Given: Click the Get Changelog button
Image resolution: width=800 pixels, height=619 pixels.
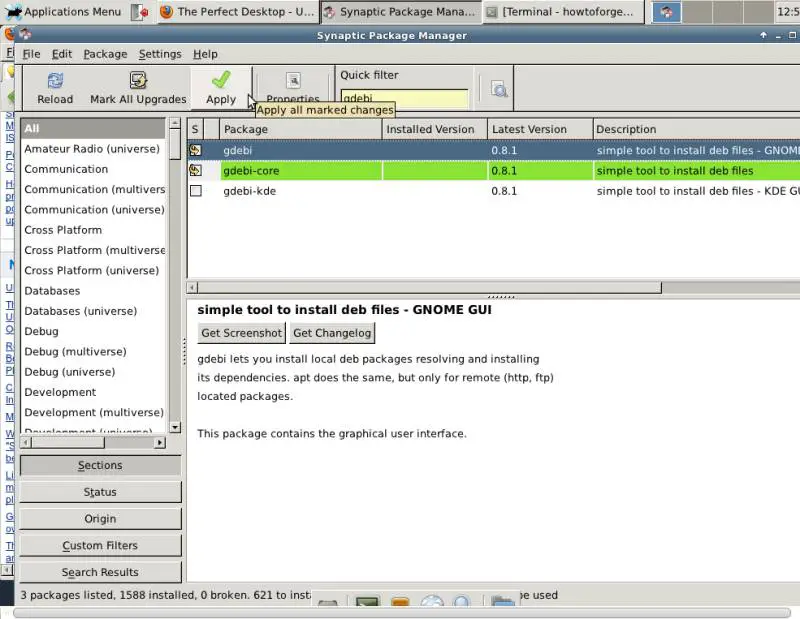Looking at the screenshot, I should tap(332, 333).
